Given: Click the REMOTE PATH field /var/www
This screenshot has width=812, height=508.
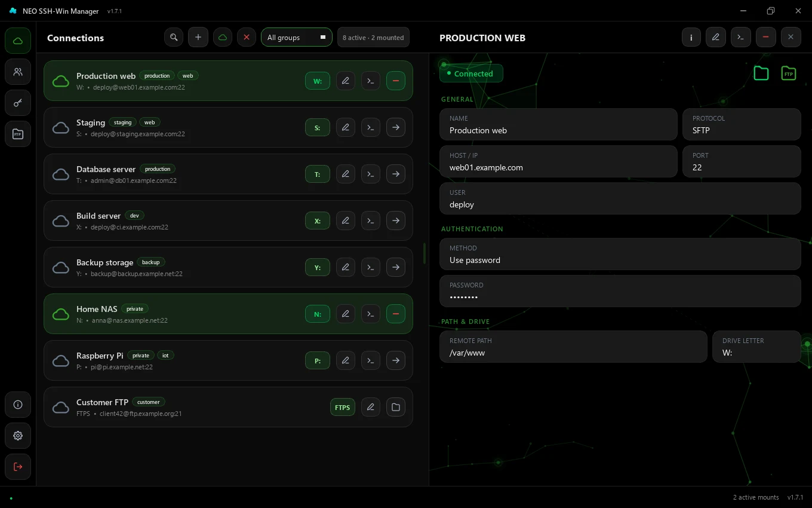Looking at the screenshot, I should point(573,347).
